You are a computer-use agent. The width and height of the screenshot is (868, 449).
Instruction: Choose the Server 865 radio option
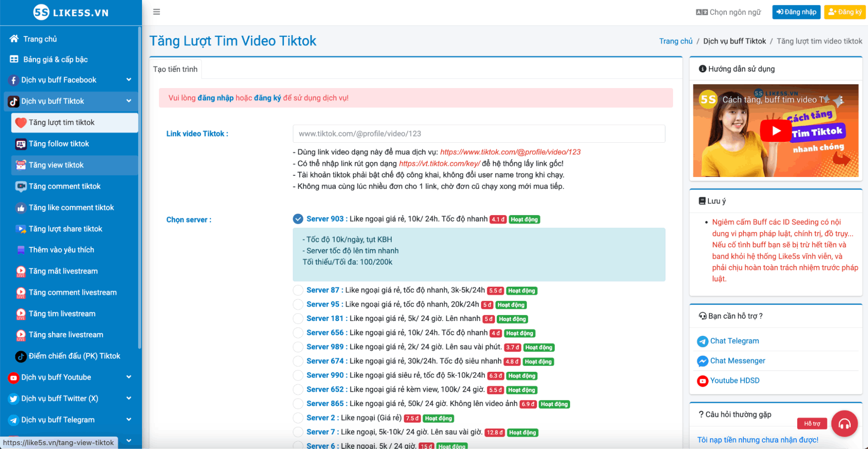coord(298,404)
